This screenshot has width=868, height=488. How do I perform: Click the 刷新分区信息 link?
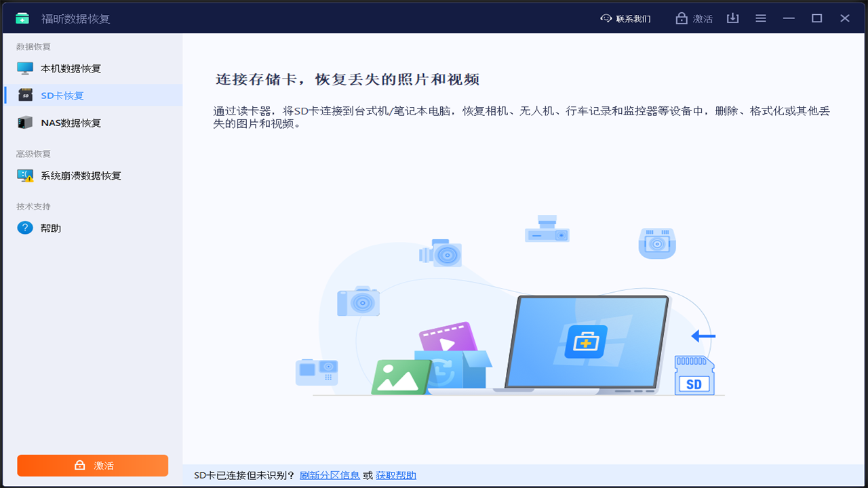[330, 475]
